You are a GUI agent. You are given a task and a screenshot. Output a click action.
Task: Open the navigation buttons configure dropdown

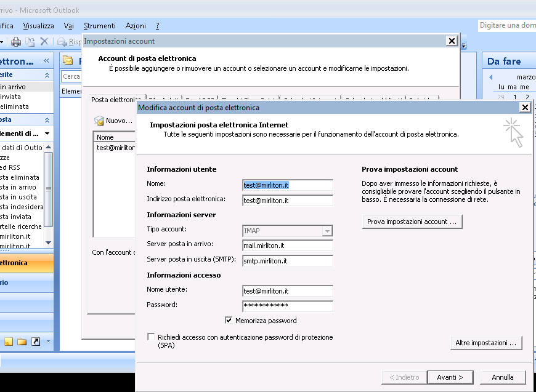48,341
